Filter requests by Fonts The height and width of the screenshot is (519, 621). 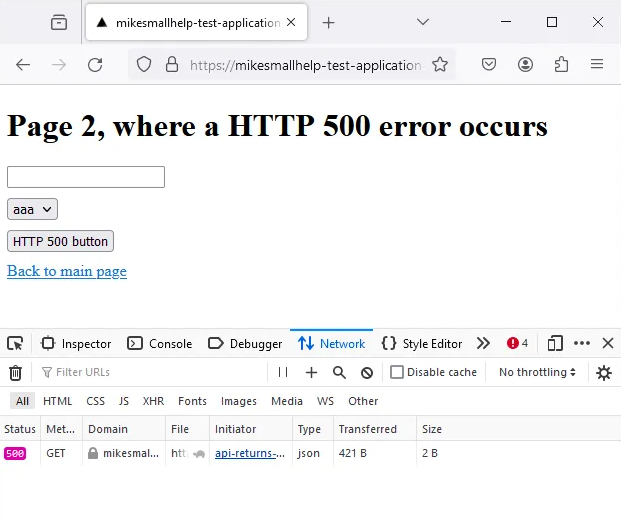pos(192,401)
